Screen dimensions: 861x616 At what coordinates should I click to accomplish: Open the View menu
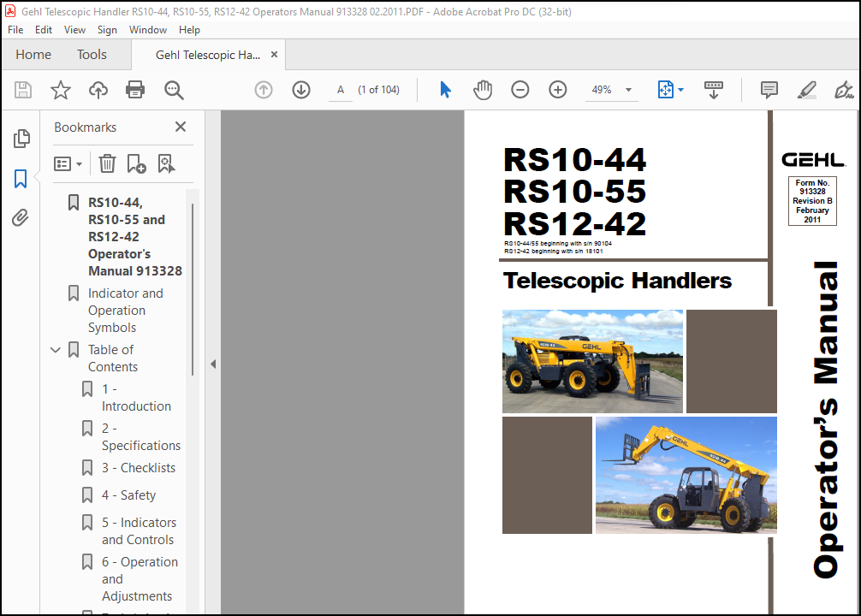coord(74,30)
